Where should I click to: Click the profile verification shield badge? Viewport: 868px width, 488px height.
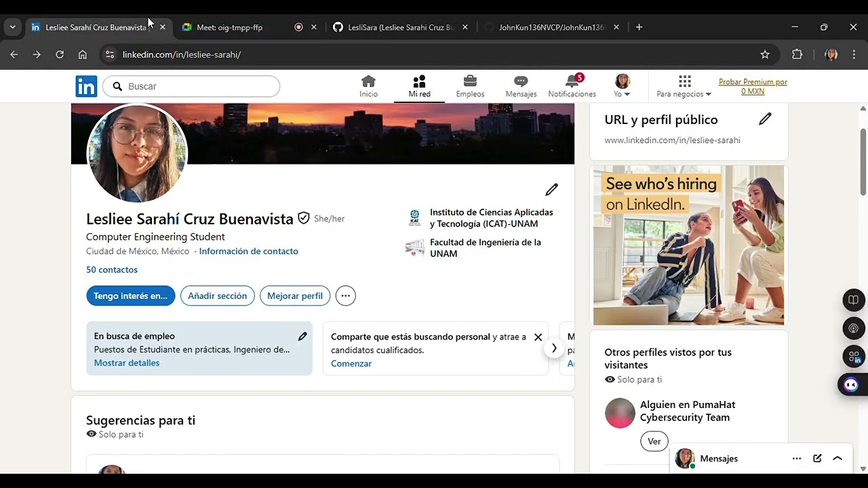click(304, 218)
